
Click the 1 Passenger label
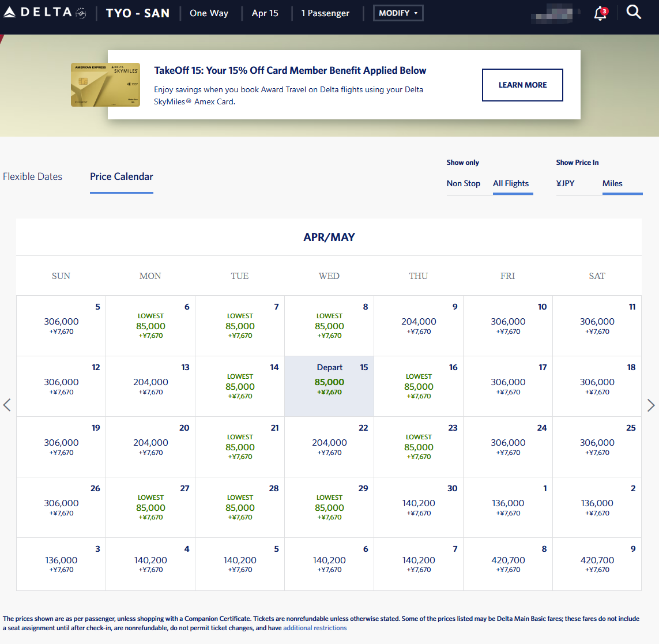click(x=325, y=13)
